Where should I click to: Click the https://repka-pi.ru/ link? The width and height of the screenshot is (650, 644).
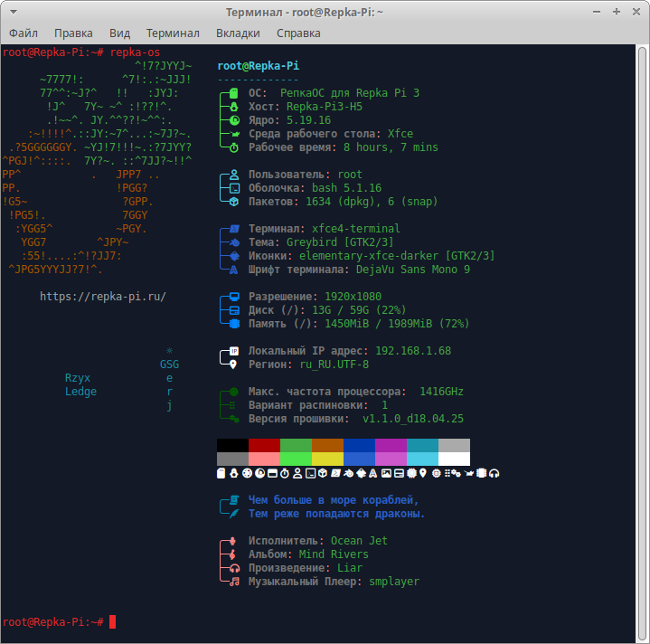pyautogui.click(x=103, y=297)
